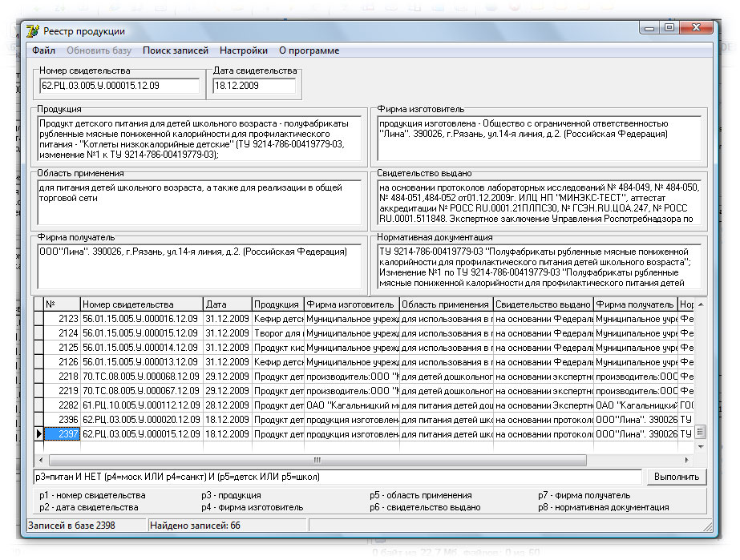Viewport: 740px width, 560px height.
Task: Open the Файл menu
Action: pyautogui.click(x=43, y=50)
